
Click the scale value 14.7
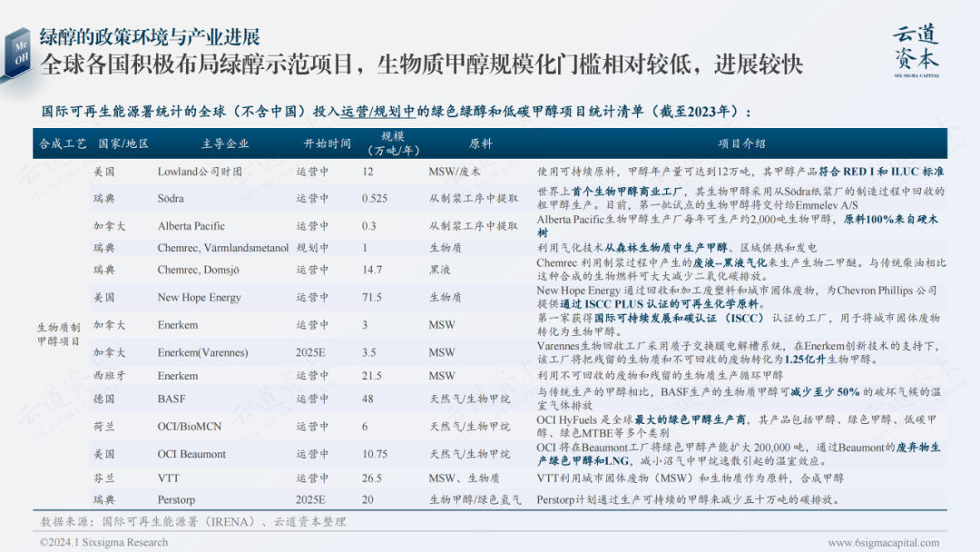pyautogui.click(x=371, y=270)
